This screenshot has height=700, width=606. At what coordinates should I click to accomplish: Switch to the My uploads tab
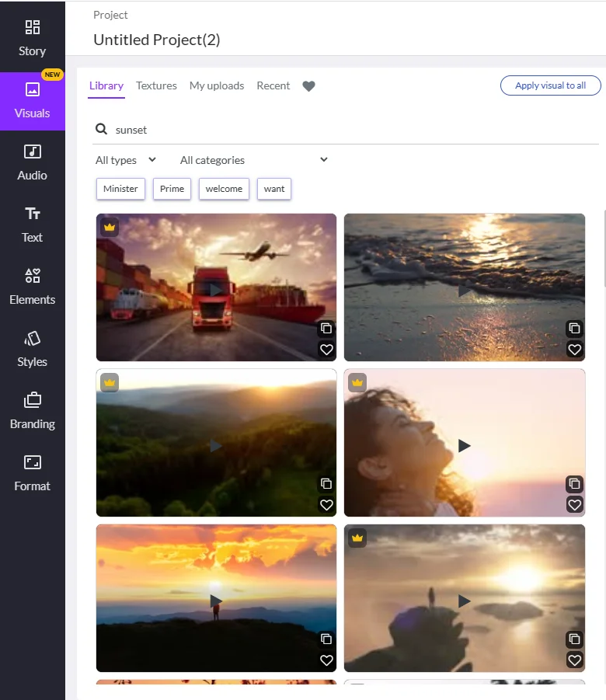(x=217, y=85)
